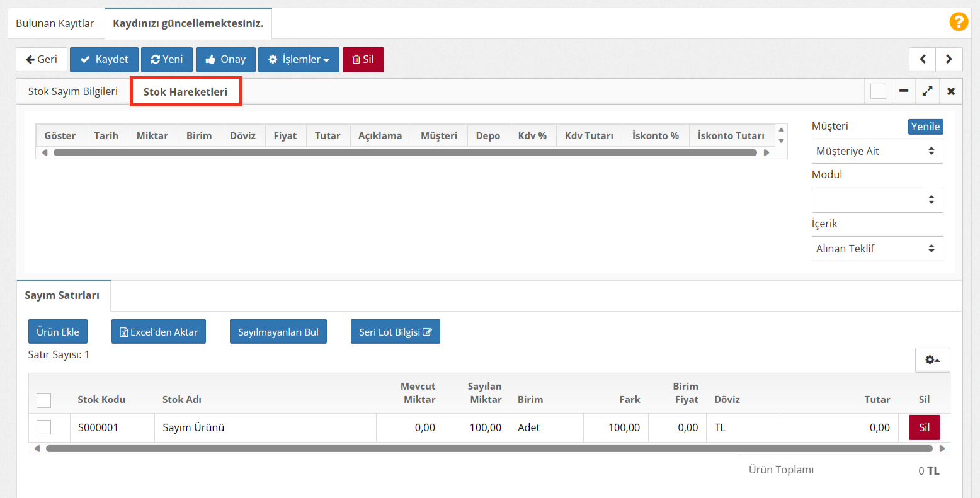
Task: Open the gear column settings menu
Action: (932, 360)
